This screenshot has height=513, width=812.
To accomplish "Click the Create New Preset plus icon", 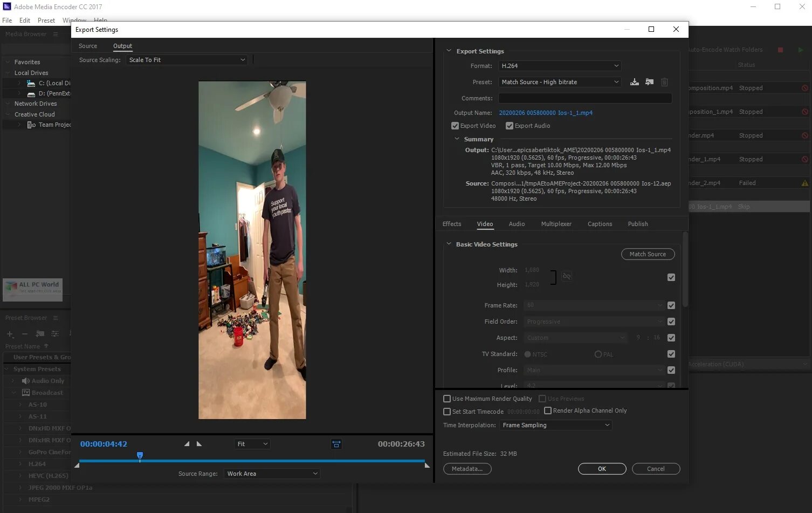I will tap(10, 334).
